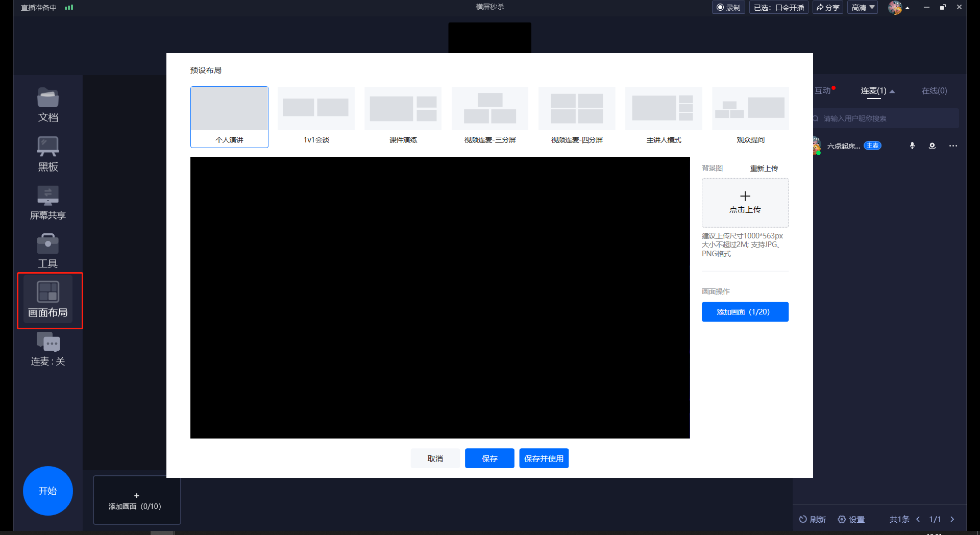Click the 点击上传 background upload box
980x535 pixels.
coord(745,203)
